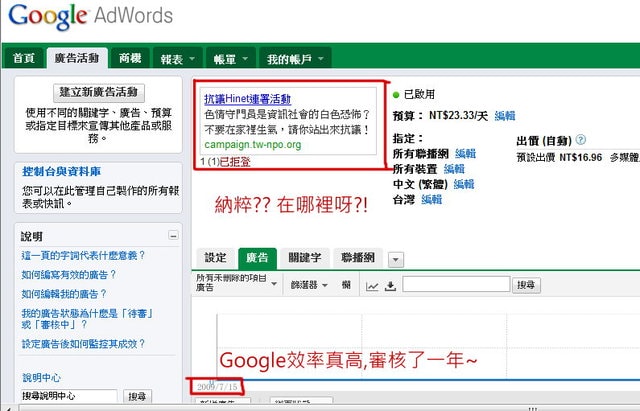This screenshot has width=640, height=411.
Task: Open help link 如何編輯我的廣告
Action: click(64, 294)
